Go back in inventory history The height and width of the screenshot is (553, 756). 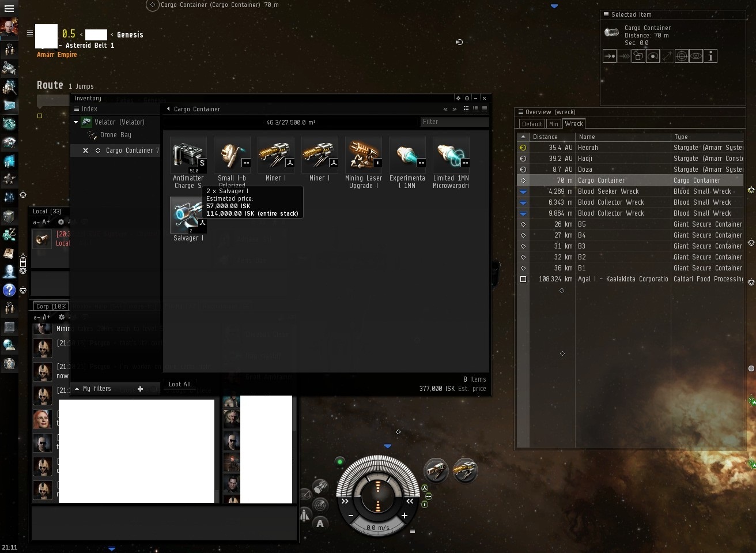click(x=445, y=109)
